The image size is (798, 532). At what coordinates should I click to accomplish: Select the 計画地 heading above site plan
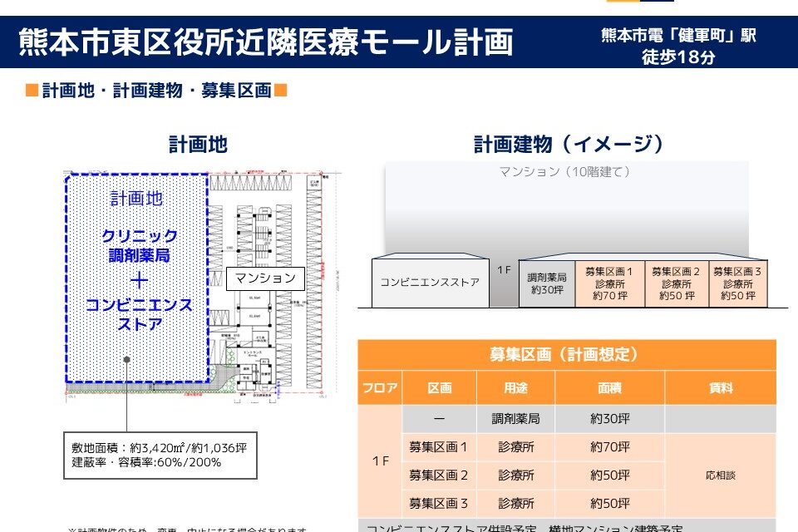click(198, 145)
